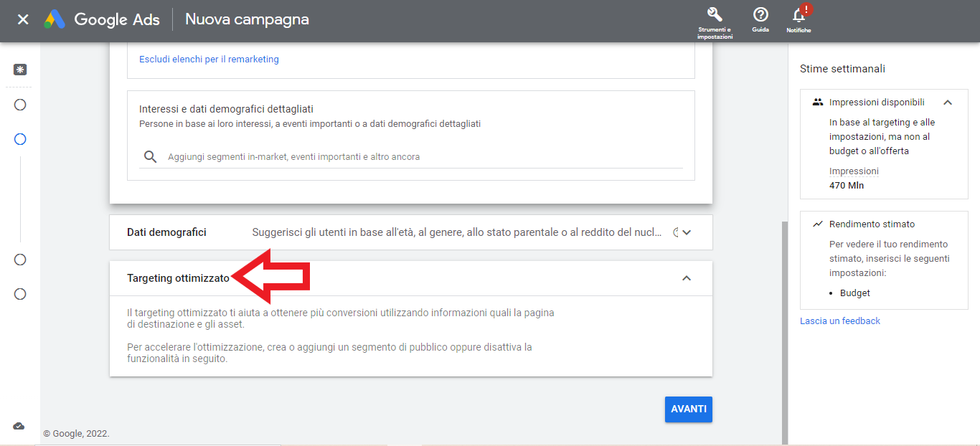This screenshot has height=446, width=980.
Task: Click the magnifier icon in interests search
Action: tap(150, 156)
